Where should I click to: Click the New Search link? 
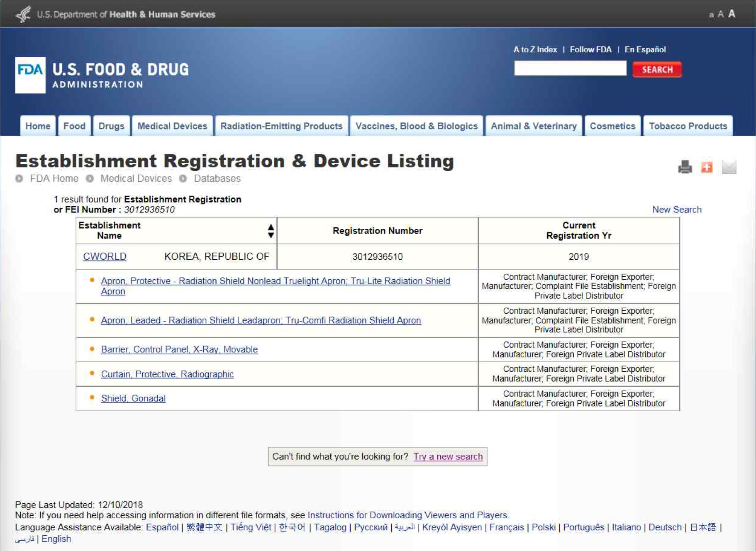pyautogui.click(x=677, y=210)
